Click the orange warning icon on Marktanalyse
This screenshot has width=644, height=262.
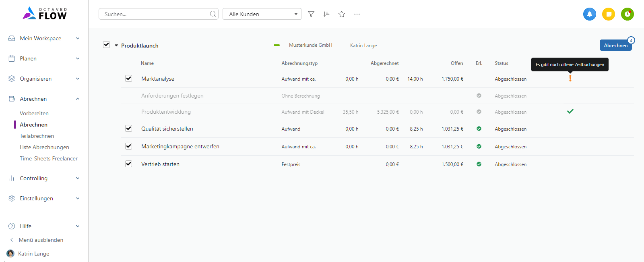(x=570, y=78)
